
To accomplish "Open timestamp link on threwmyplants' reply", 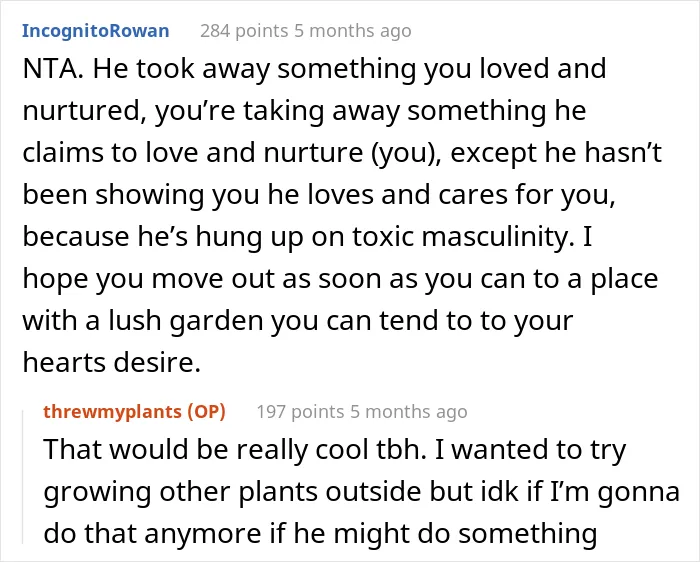I will 408,412.
